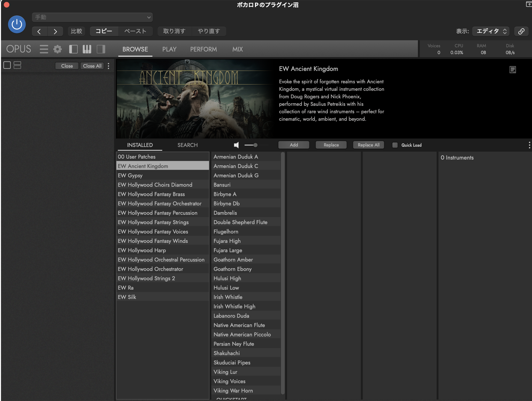The image size is (532, 401).
Task: Toggle the left sidebar panel icon
Action: click(73, 49)
